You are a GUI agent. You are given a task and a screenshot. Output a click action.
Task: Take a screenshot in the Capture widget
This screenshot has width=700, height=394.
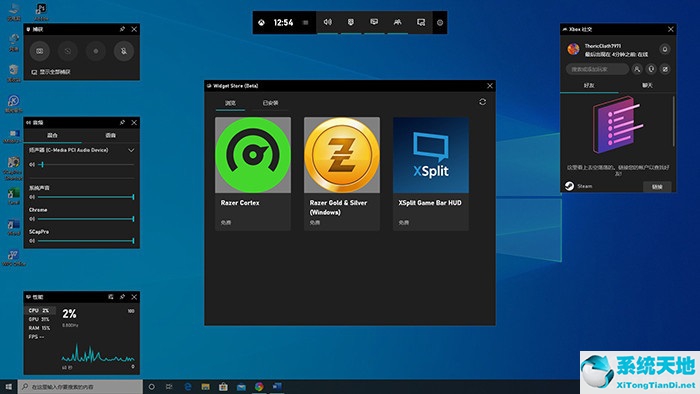[40, 51]
